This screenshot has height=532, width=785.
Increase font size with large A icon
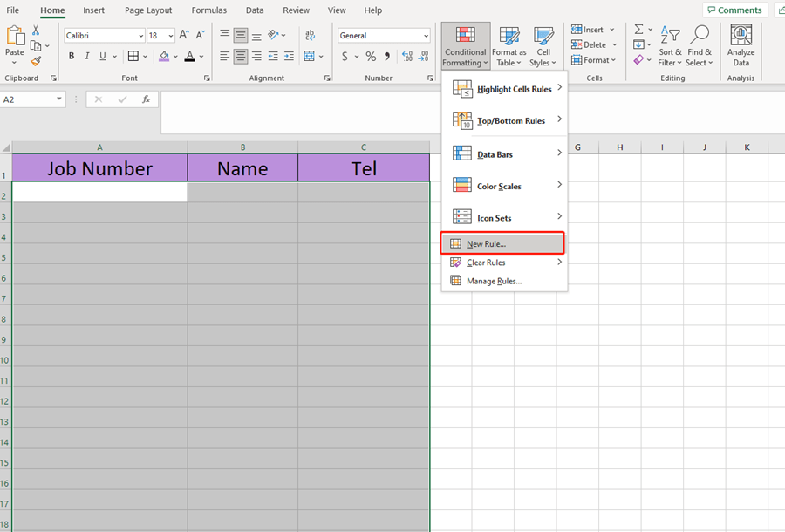click(184, 35)
